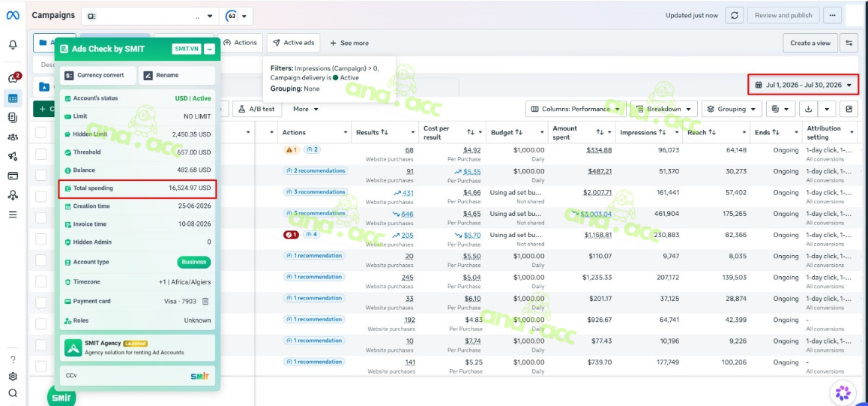Open the Results column options arrow

(413, 132)
